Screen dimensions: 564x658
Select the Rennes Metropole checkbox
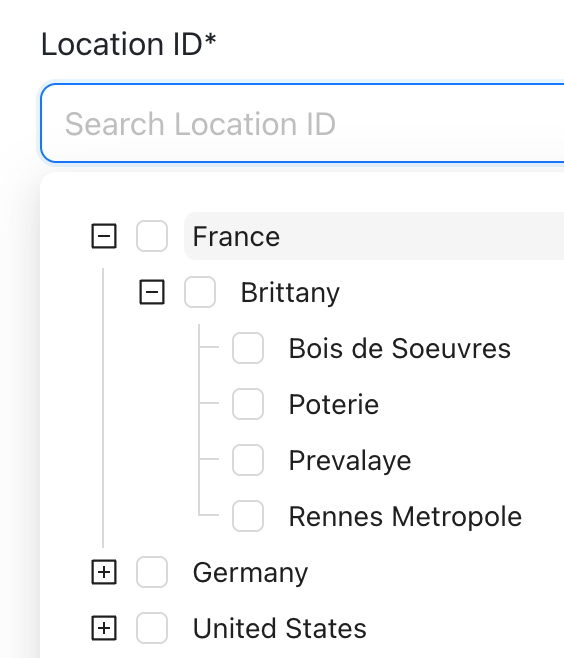(248, 516)
